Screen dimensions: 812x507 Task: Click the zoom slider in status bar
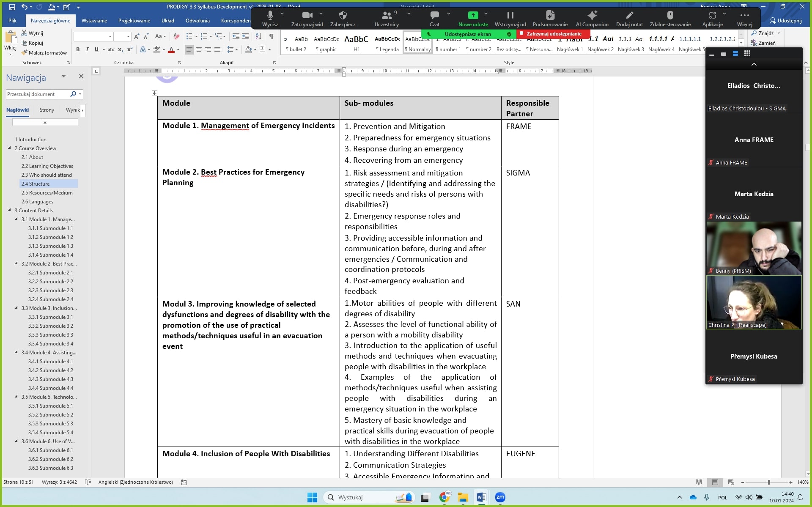click(769, 482)
